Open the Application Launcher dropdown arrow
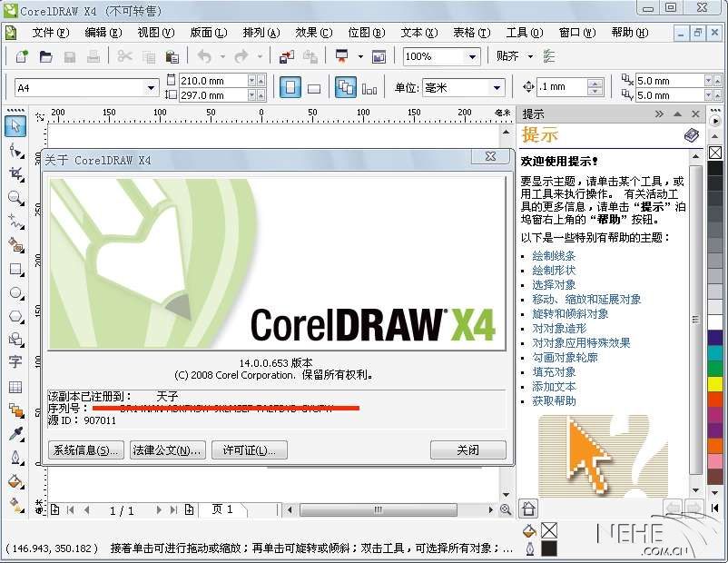 pyautogui.click(x=360, y=56)
